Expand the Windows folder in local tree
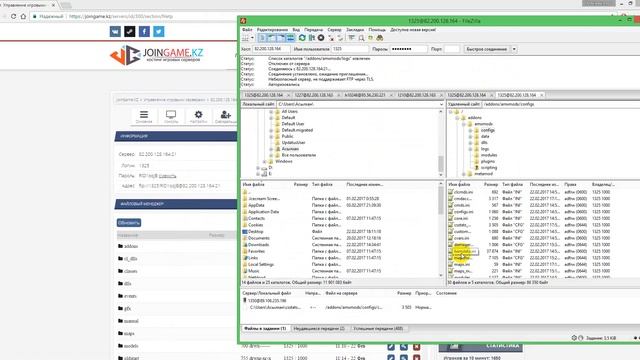 264,162
